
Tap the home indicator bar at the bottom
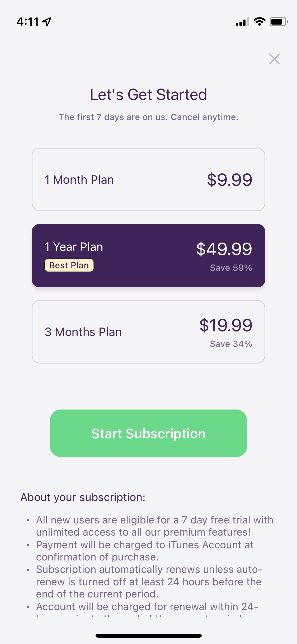[x=148, y=635]
